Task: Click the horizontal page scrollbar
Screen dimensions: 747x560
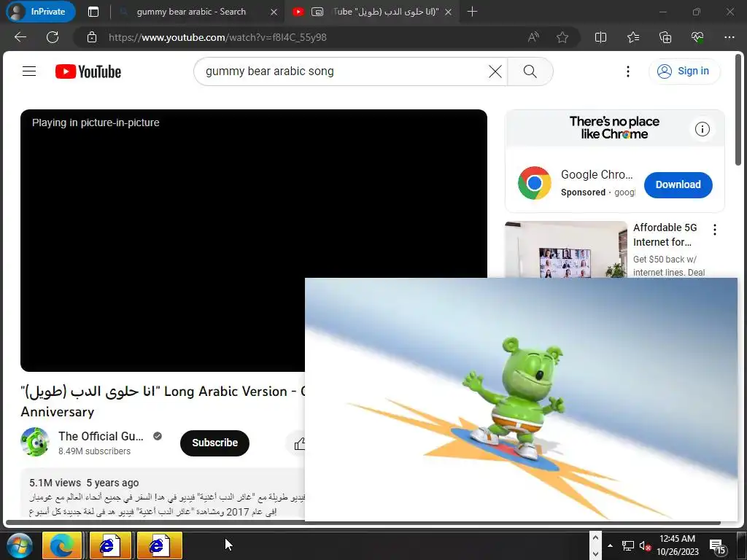Action: pos(362,523)
